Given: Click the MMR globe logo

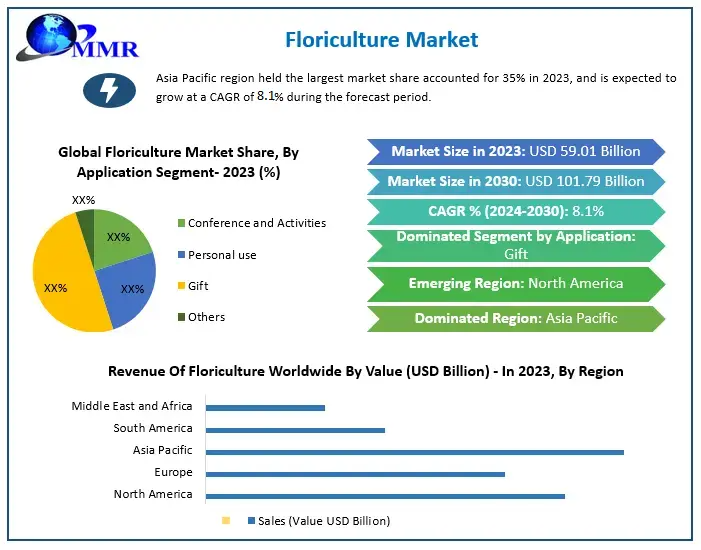Looking at the screenshot, I should (x=77, y=38).
